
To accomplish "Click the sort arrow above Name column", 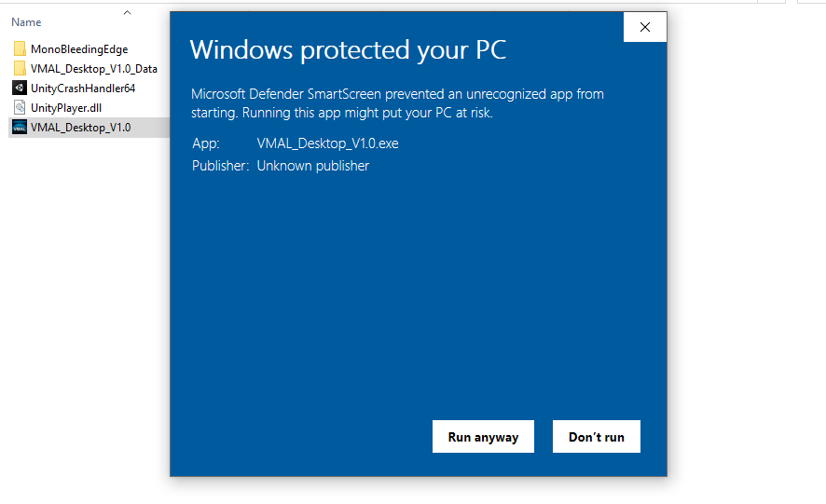I will tap(127, 12).
